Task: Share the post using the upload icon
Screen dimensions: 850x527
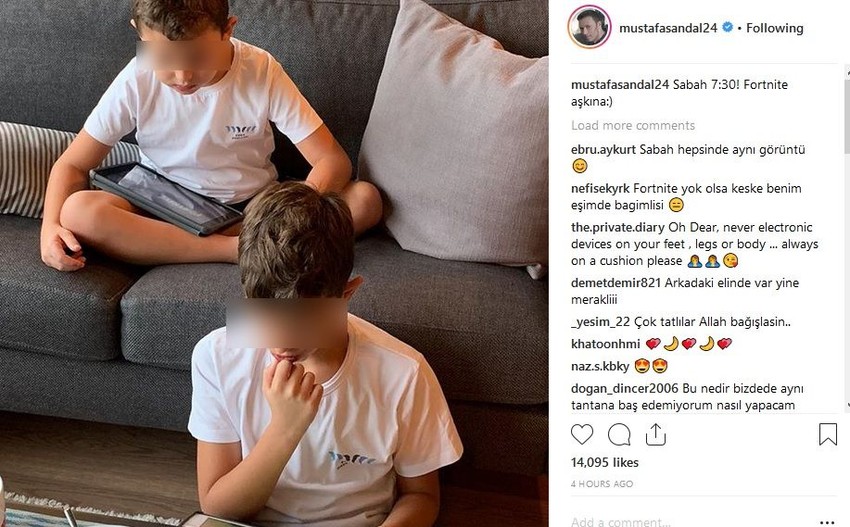Action: tap(655, 435)
